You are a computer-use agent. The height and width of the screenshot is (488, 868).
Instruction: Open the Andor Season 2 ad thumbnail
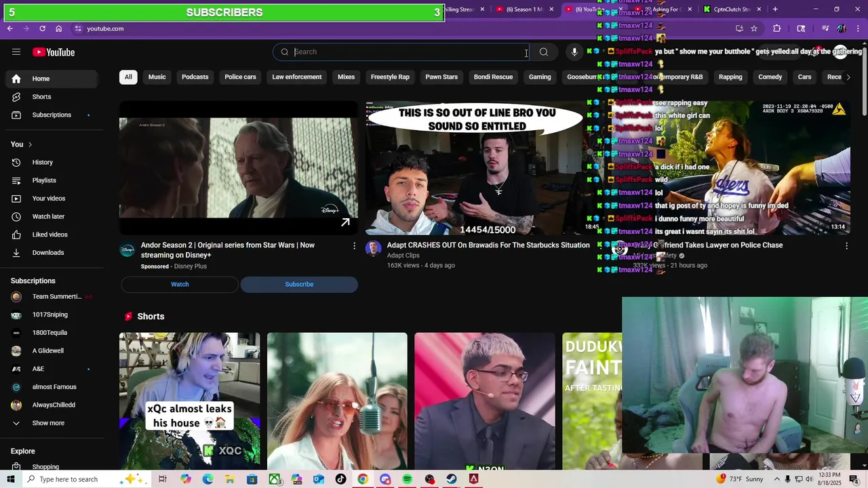pos(239,168)
